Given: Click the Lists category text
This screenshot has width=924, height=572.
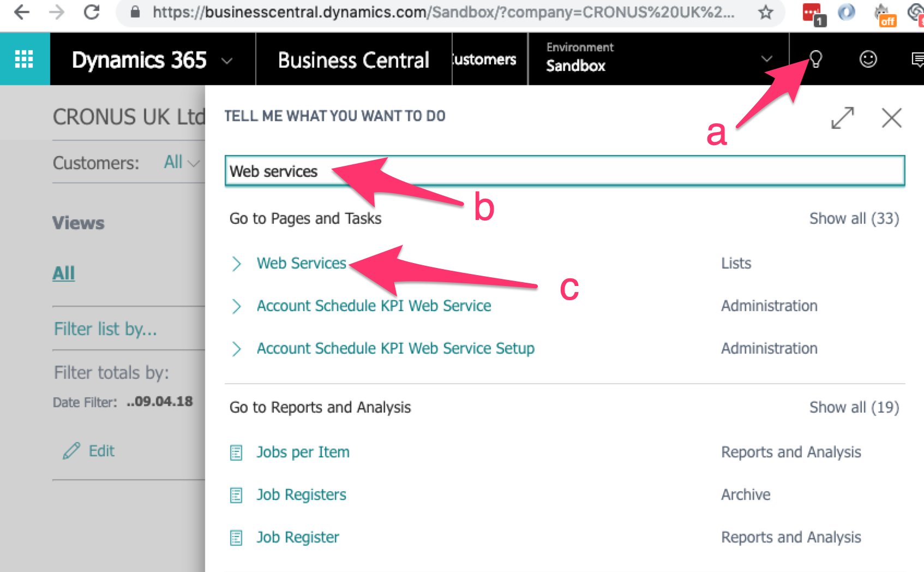Looking at the screenshot, I should [x=736, y=263].
